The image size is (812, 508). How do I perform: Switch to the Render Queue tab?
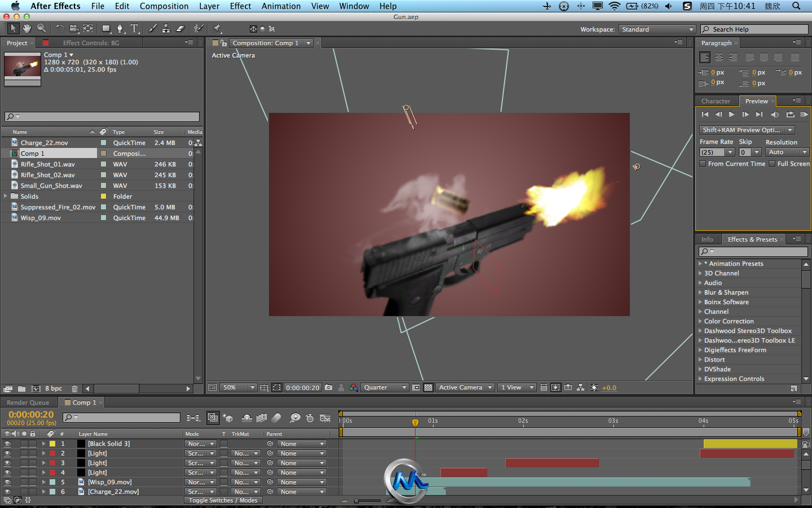(28, 402)
